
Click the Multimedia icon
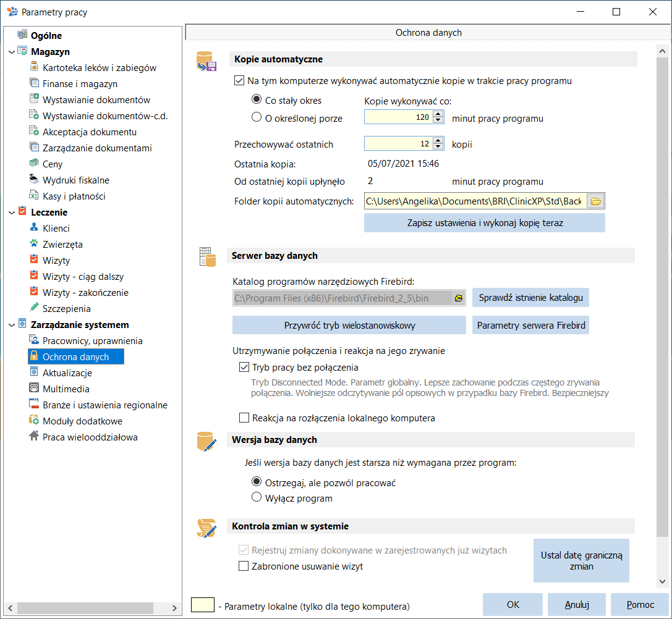tap(34, 388)
